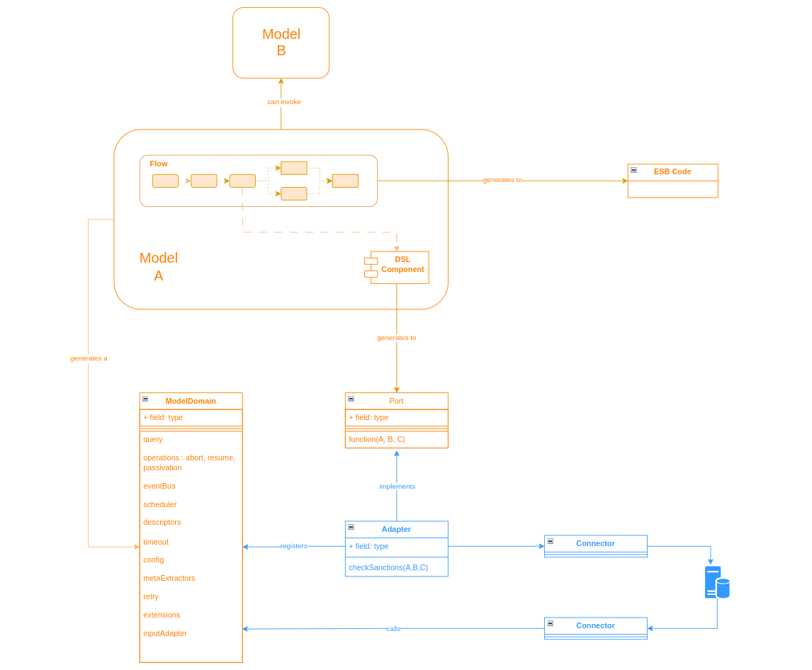The image size is (812, 670).
Task: Select the DSL Component shape
Action: tap(400, 268)
